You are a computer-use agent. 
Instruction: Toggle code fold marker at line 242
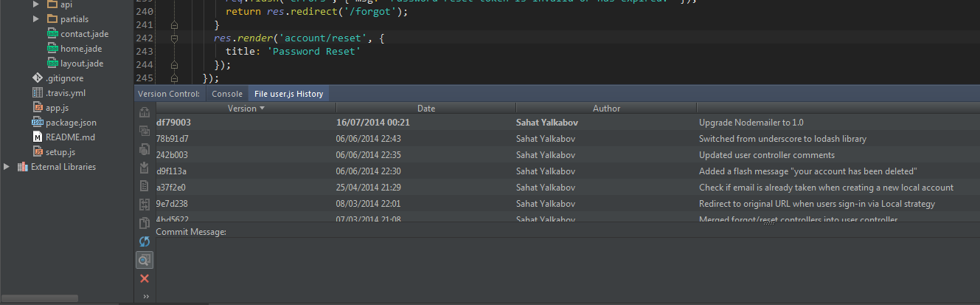(x=175, y=38)
